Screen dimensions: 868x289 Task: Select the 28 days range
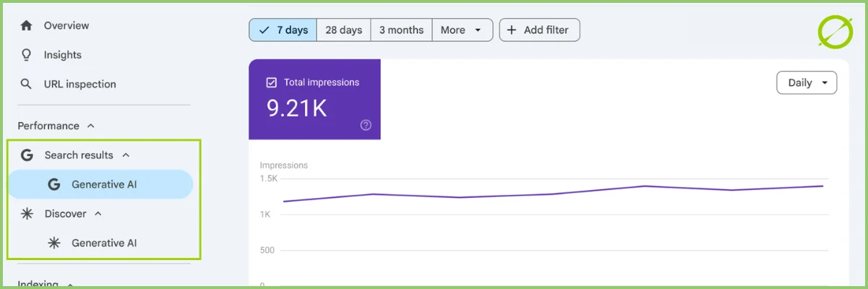pos(343,30)
